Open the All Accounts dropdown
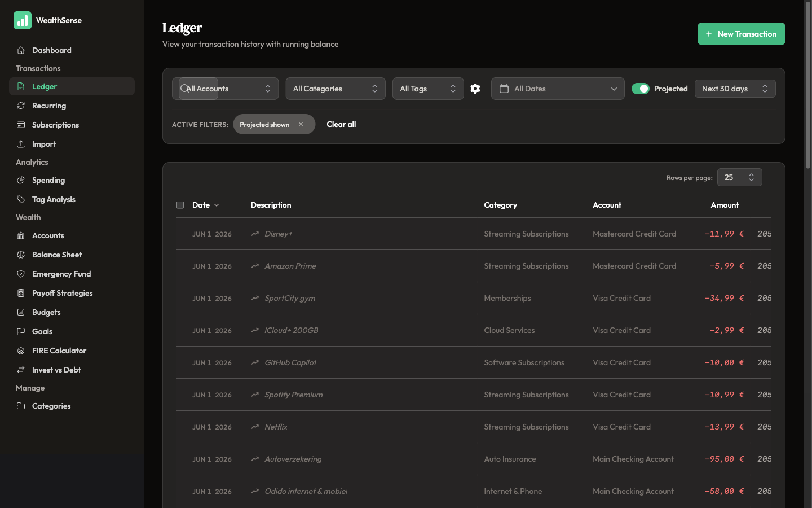 225,89
